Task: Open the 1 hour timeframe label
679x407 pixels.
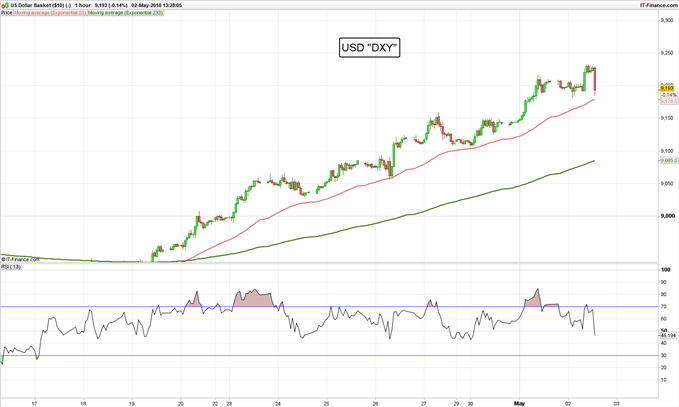Action: click(x=82, y=6)
